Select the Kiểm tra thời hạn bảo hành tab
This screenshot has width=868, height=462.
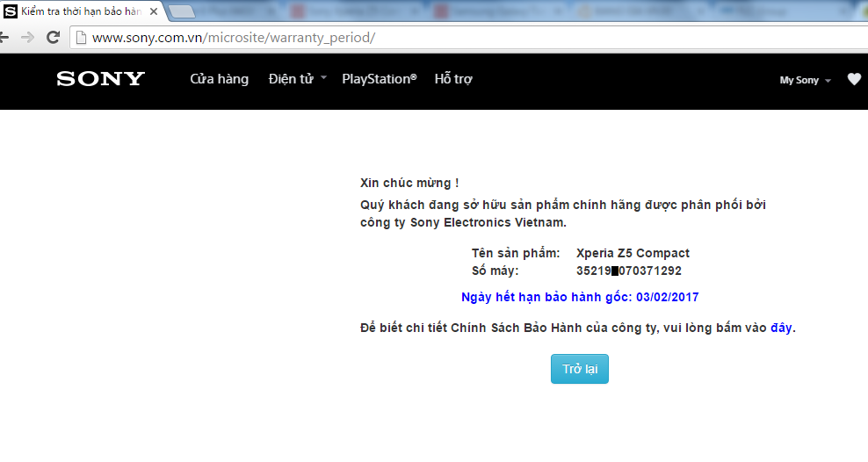[x=81, y=11]
